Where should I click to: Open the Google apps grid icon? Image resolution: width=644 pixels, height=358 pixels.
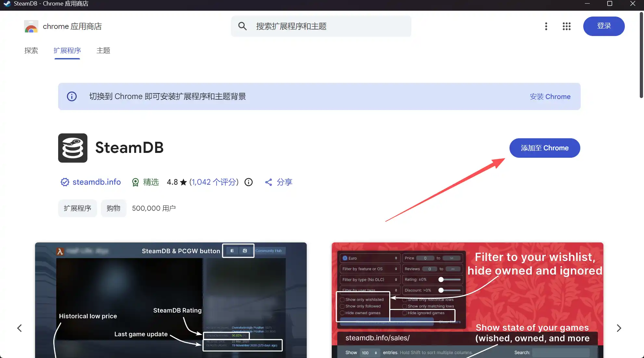point(566,26)
